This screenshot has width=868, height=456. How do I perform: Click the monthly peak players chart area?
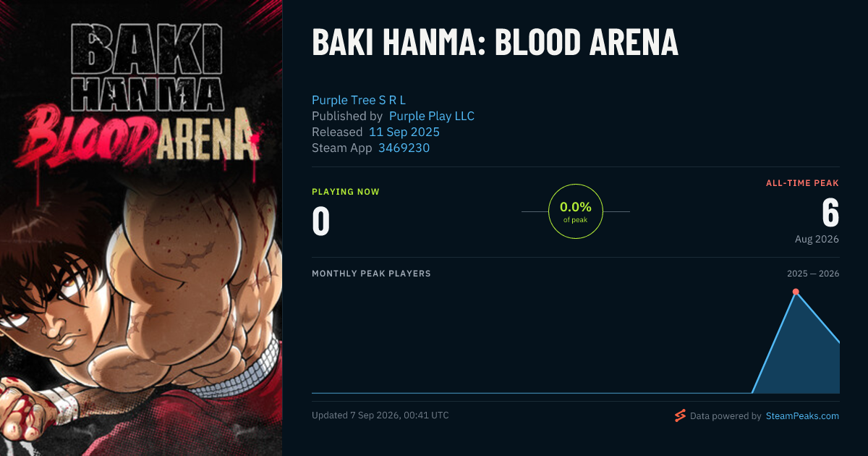pyautogui.click(x=576, y=340)
